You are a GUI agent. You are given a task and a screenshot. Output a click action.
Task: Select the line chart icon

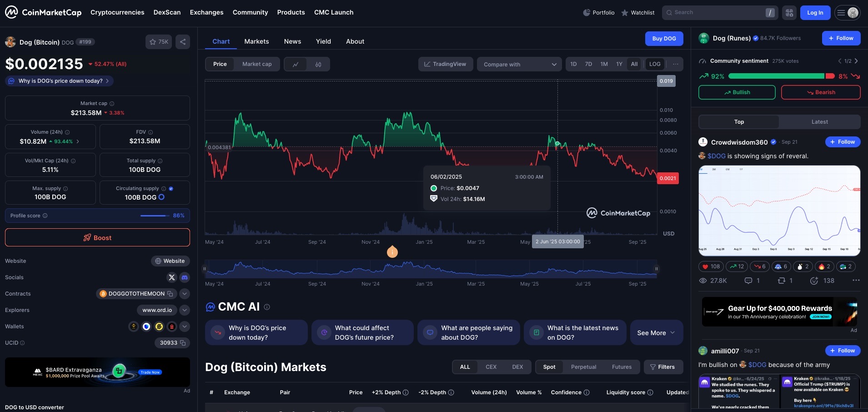pyautogui.click(x=296, y=64)
